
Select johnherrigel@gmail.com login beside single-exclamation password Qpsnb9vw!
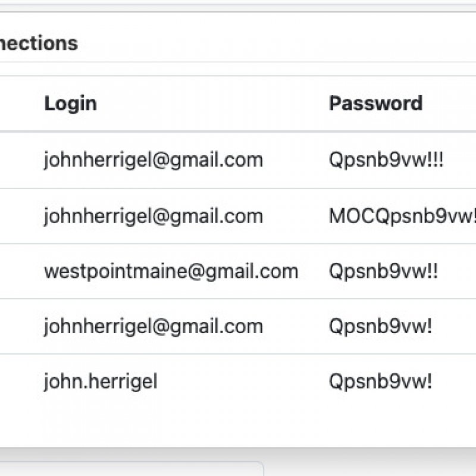153,326
